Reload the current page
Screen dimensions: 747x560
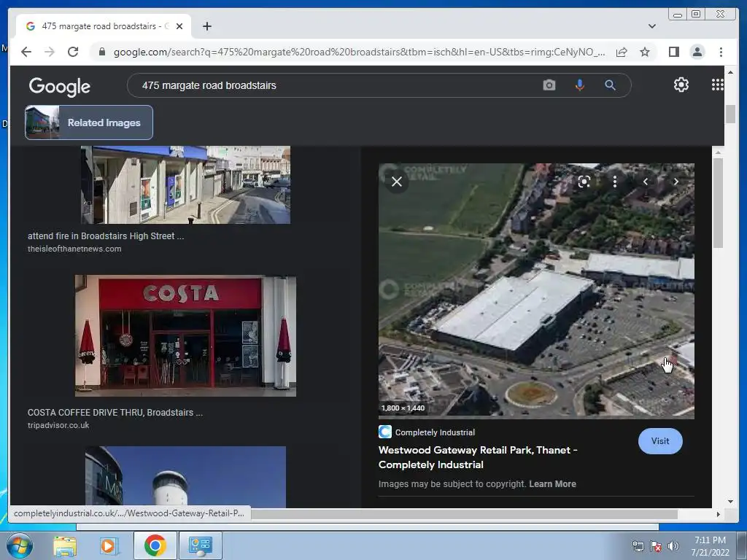point(73,52)
